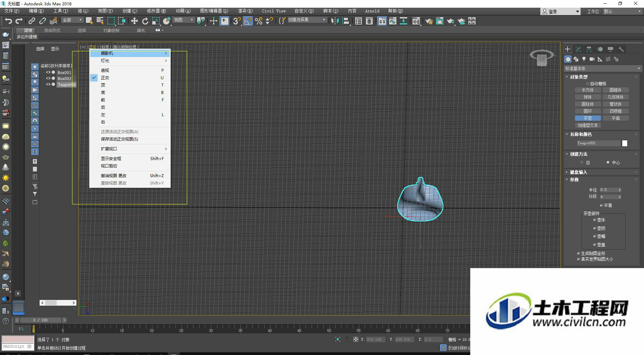The image size is (644, 355).
Task: Click the 圆柱体 object button
Action: (x=588, y=104)
